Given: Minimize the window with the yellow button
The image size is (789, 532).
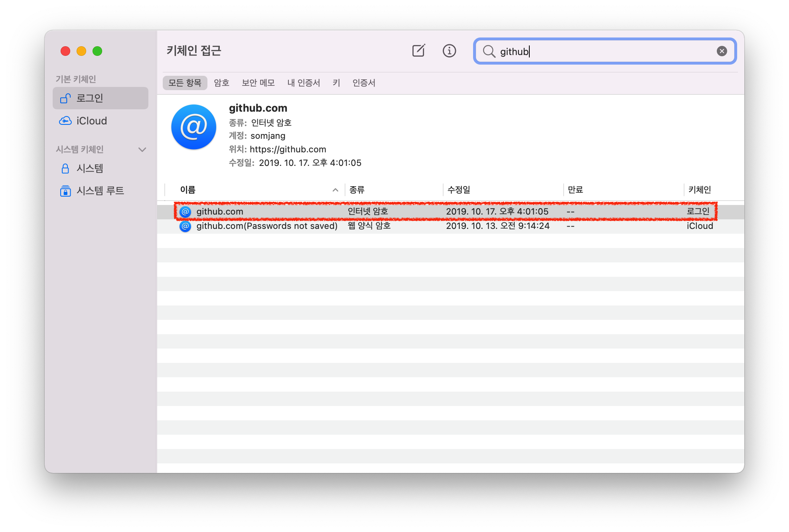Looking at the screenshot, I should pyautogui.click(x=81, y=51).
